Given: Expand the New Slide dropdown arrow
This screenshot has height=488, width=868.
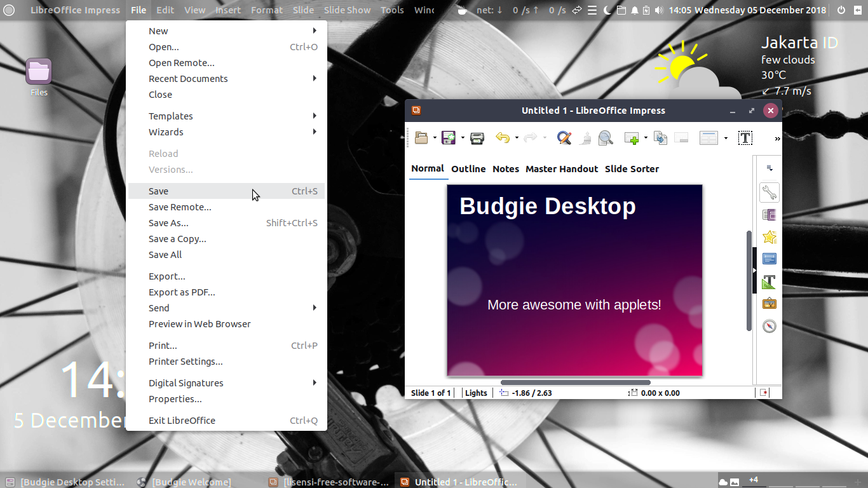Looking at the screenshot, I should coord(646,138).
